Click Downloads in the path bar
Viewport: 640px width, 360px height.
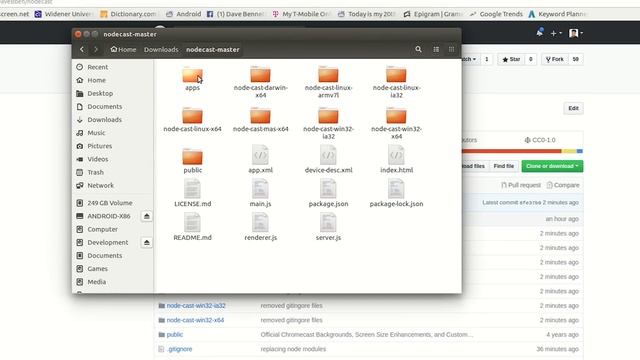(x=161, y=49)
